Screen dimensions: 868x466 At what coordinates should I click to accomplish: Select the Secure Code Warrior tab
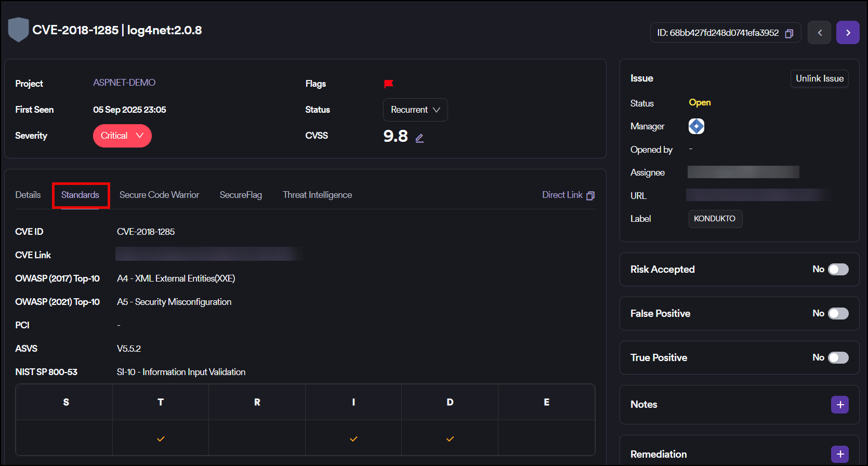click(x=159, y=195)
